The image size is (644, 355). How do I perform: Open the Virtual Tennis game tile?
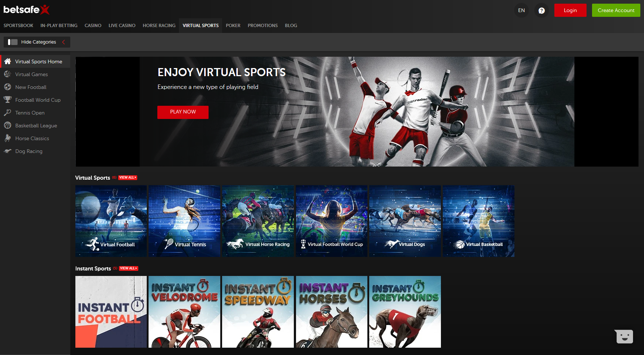coord(184,221)
